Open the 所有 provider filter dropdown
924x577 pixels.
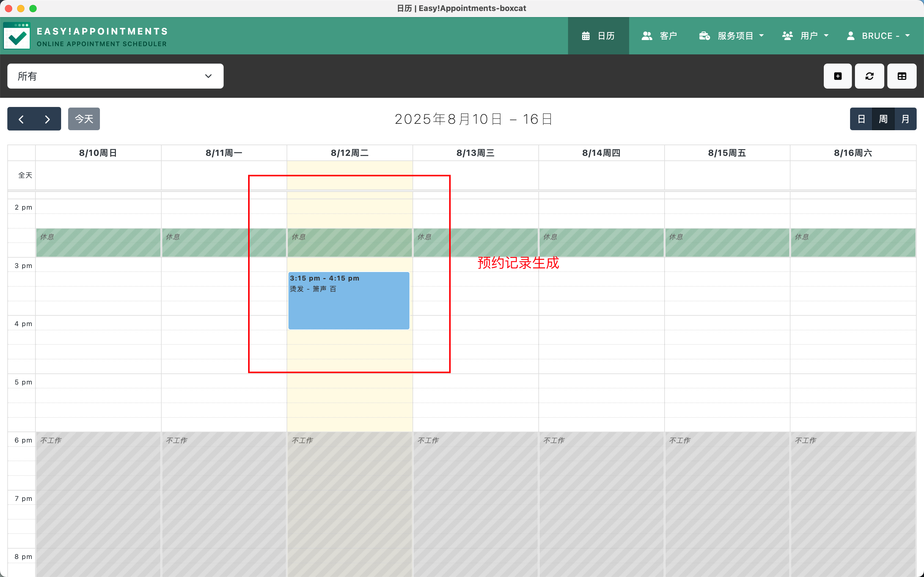[115, 76]
